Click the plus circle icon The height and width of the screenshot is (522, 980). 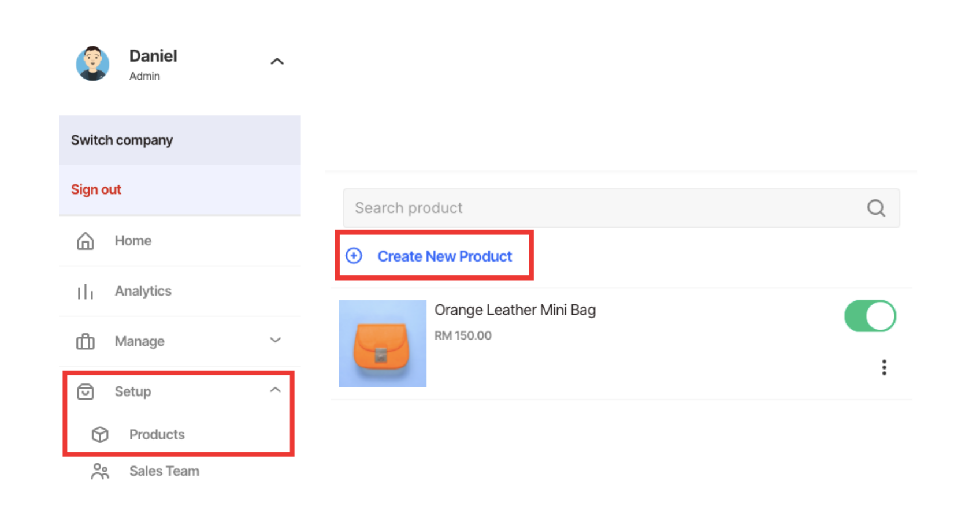(354, 256)
